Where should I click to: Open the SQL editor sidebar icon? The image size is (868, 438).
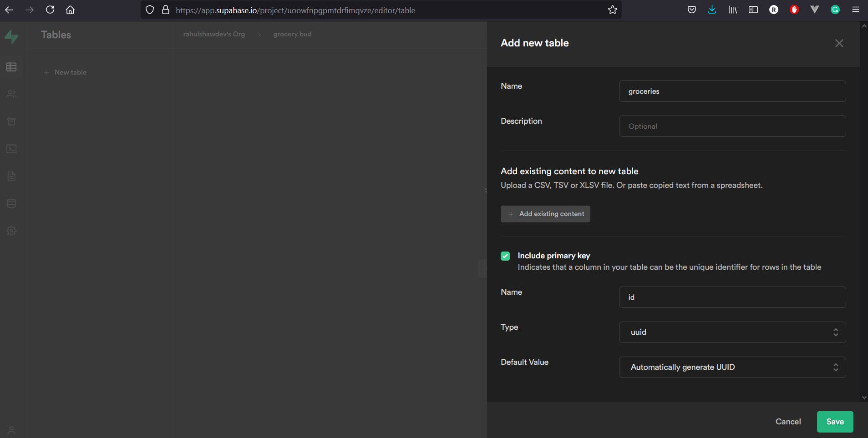[x=11, y=149]
